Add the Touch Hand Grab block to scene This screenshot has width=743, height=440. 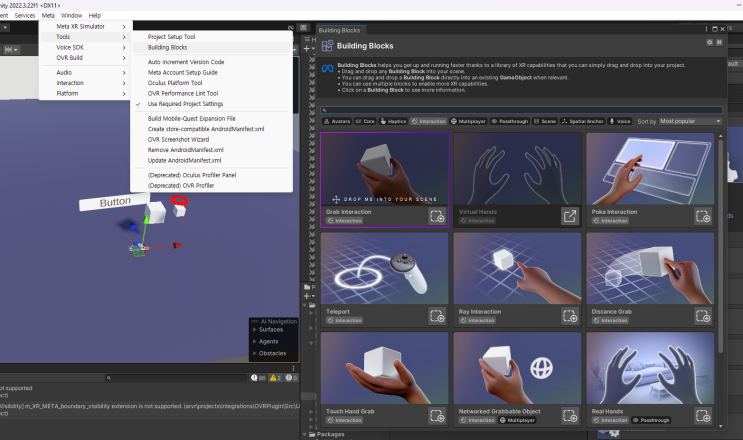tap(437, 416)
